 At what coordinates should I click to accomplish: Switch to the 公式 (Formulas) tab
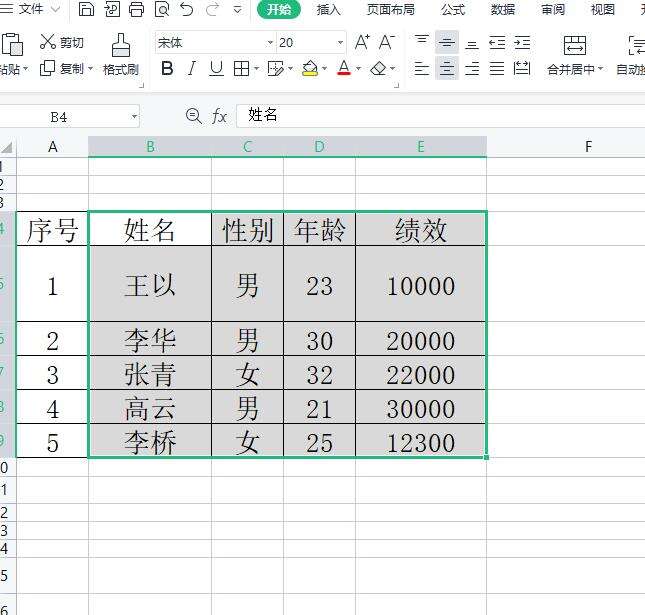click(x=453, y=9)
